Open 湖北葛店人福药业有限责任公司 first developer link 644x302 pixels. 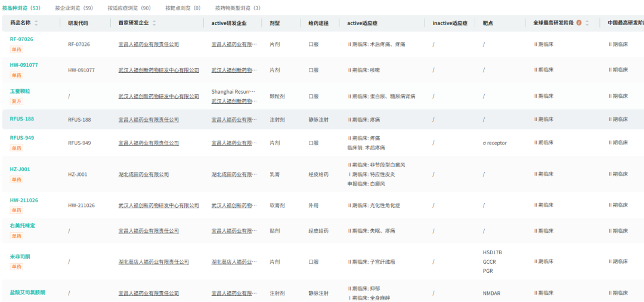pyautogui.click(x=154, y=262)
